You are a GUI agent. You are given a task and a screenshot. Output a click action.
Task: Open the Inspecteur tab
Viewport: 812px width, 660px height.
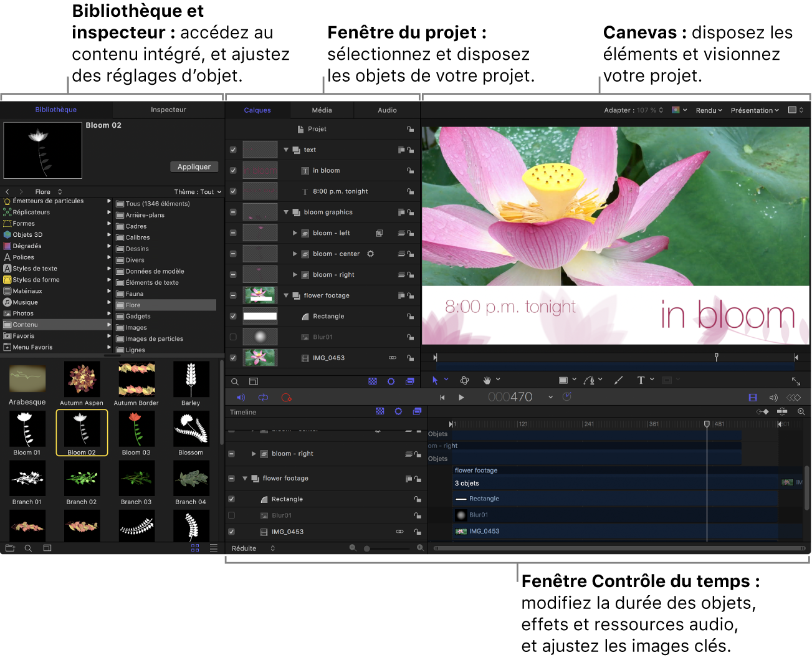pyautogui.click(x=168, y=110)
